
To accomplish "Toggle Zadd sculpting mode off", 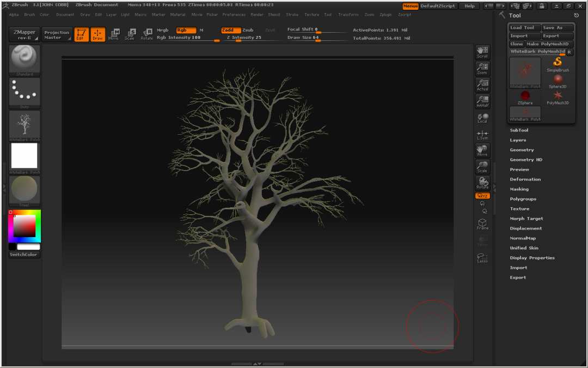I will (230, 30).
